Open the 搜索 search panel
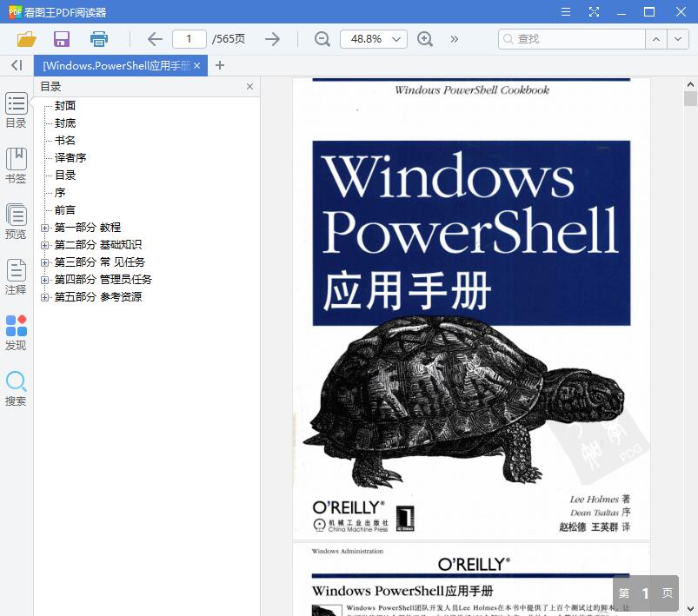The height and width of the screenshot is (616, 698). 16,388
